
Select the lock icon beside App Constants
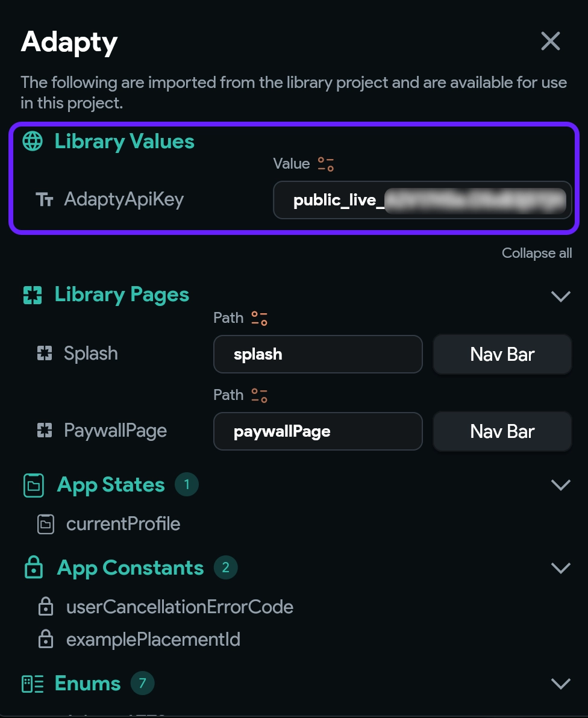click(34, 567)
